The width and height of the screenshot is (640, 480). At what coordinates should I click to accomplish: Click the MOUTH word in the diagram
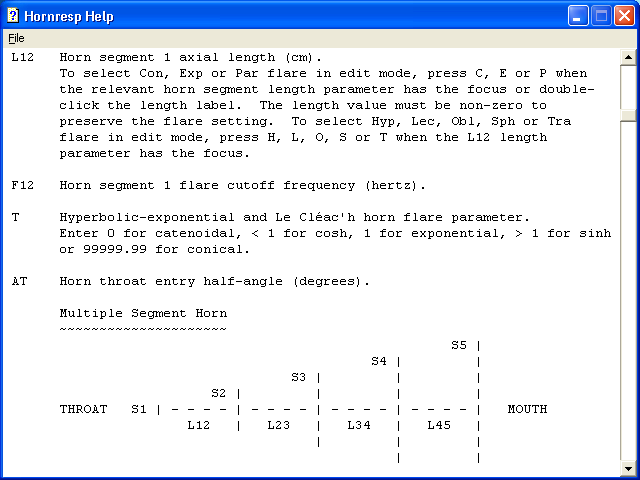(x=527, y=409)
